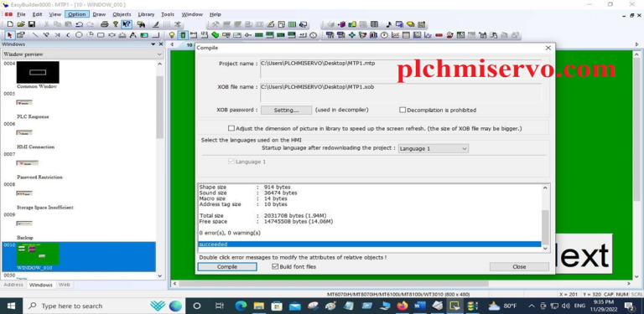The image size is (644, 314).
Task: Toggle the disabled Language 1 checkbox
Action: [231, 162]
